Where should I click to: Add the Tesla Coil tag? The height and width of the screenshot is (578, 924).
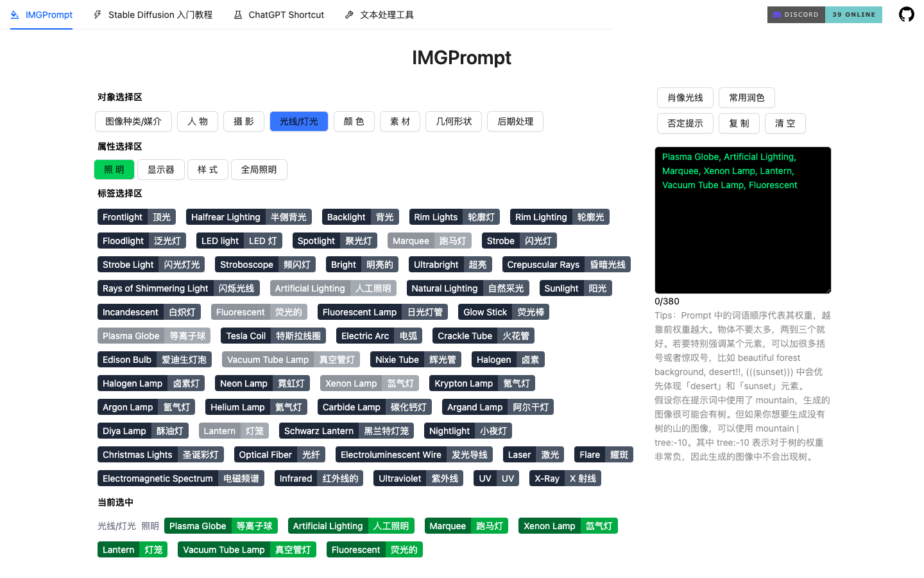pyautogui.click(x=273, y=336)
